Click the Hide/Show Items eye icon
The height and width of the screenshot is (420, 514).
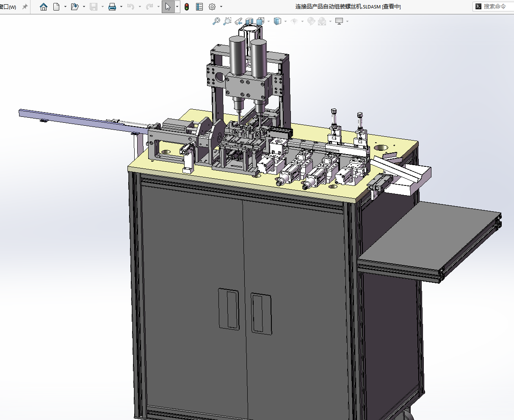(x=294, y=21)
